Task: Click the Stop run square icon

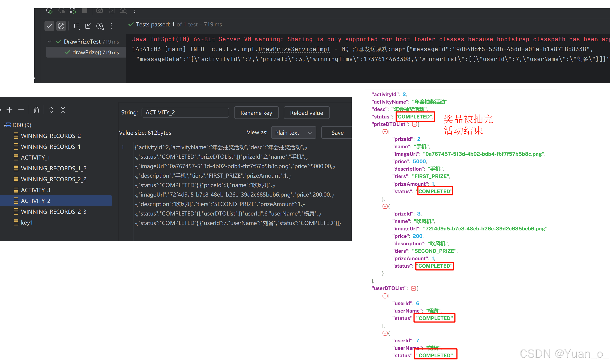Action: pyautogui.click(x=85, y=11)
